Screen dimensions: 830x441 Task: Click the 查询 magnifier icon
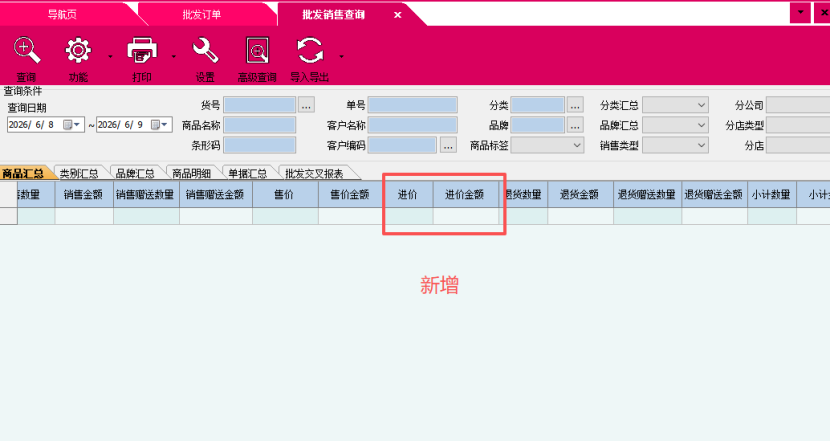26,50
